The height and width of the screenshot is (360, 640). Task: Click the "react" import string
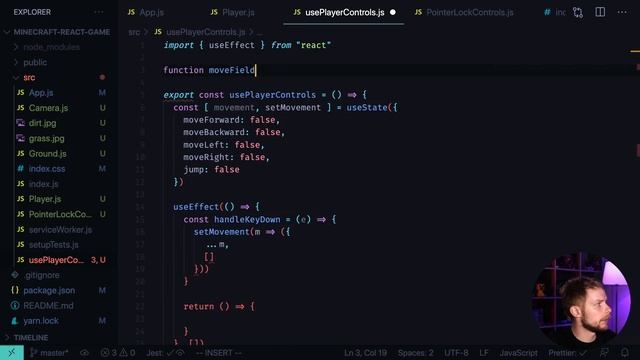click(313, 45)
